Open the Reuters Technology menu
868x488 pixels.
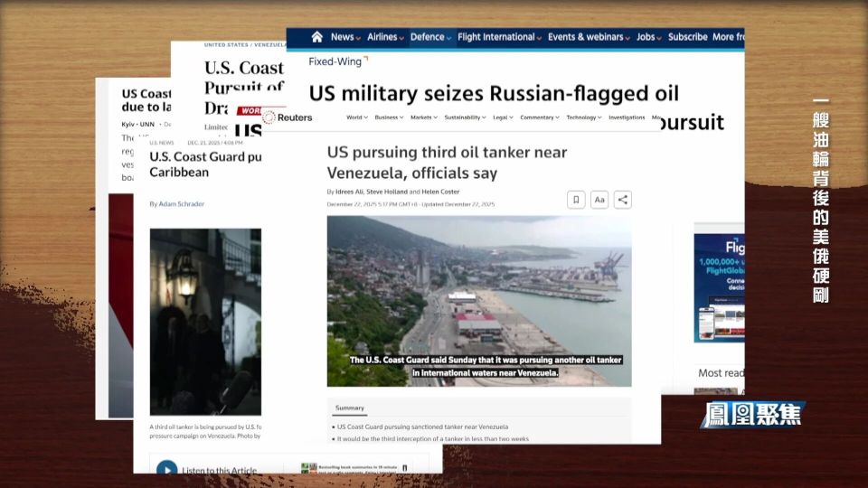584,117
